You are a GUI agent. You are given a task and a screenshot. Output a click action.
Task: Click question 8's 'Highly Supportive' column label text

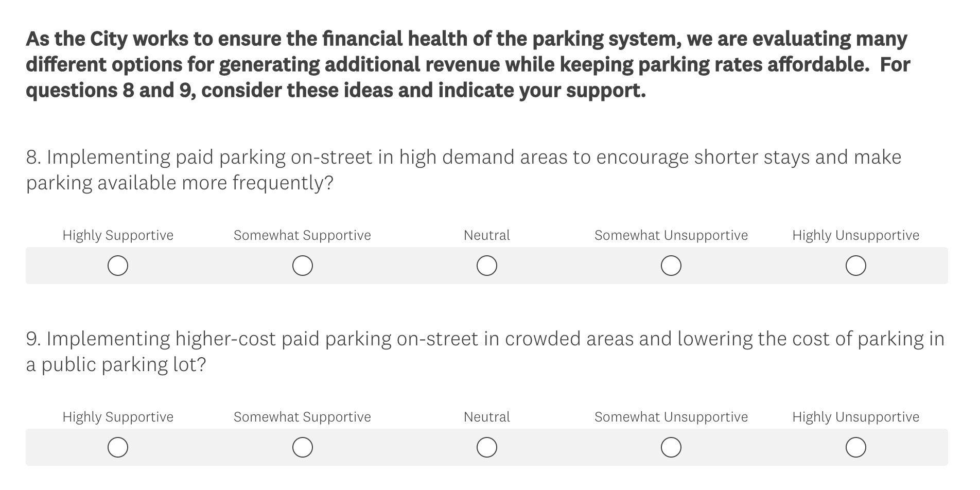point(118,235)
